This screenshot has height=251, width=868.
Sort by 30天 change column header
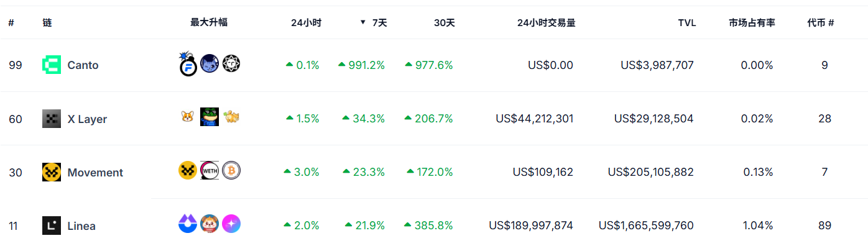point(445,23)
